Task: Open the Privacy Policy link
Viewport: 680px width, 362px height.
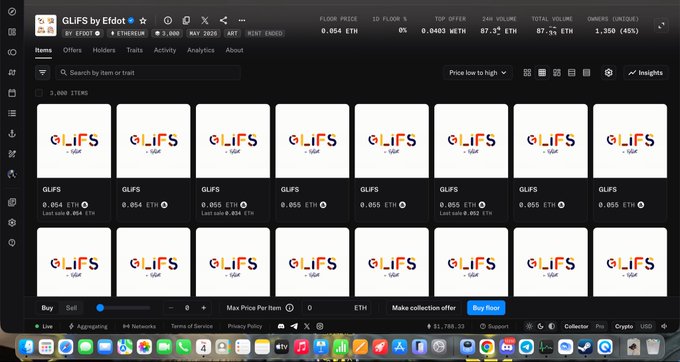Action: 245,326
